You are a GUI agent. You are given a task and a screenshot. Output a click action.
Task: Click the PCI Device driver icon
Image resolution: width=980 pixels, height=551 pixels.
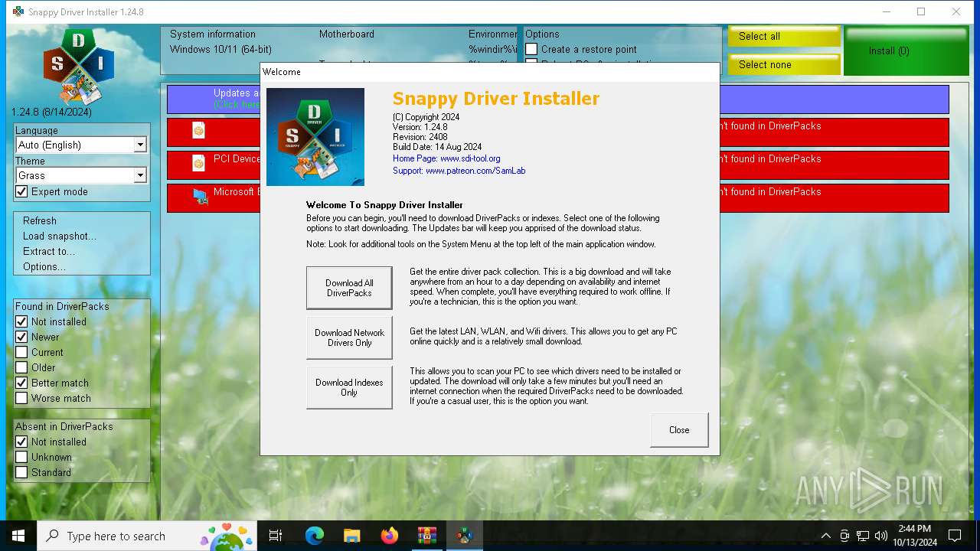199,163
